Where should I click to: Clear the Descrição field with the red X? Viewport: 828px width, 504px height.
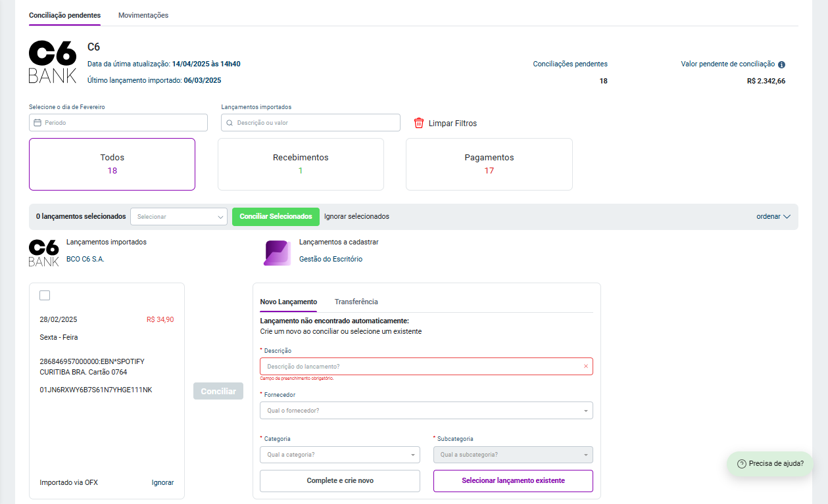tap(586, 366)
